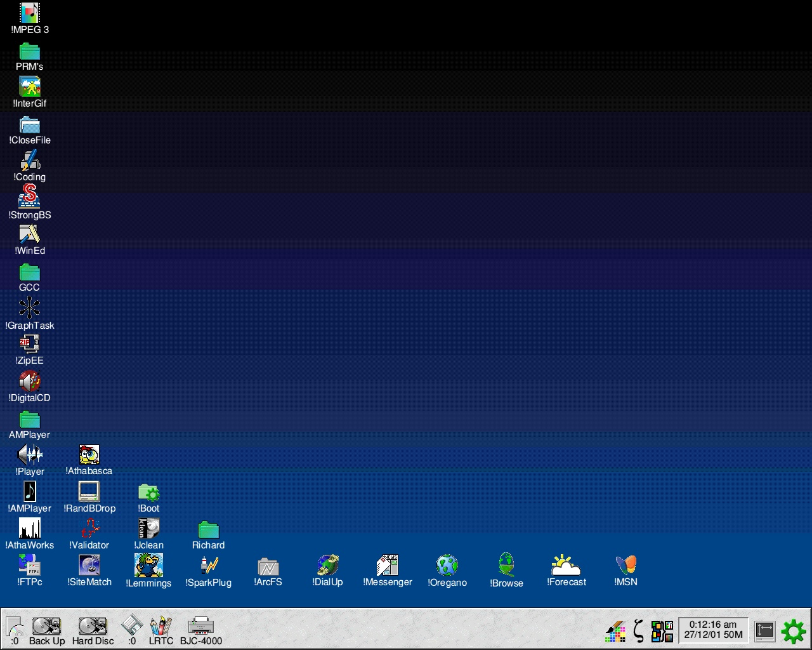Open the Hard Disc drive icon
This screenshot has width=812, height=650.
pyautogui.click(x=93, y=626)
